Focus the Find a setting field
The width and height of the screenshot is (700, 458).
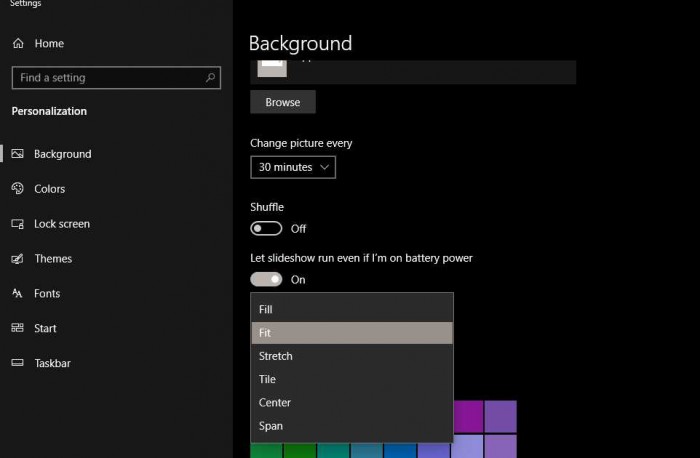105,77
